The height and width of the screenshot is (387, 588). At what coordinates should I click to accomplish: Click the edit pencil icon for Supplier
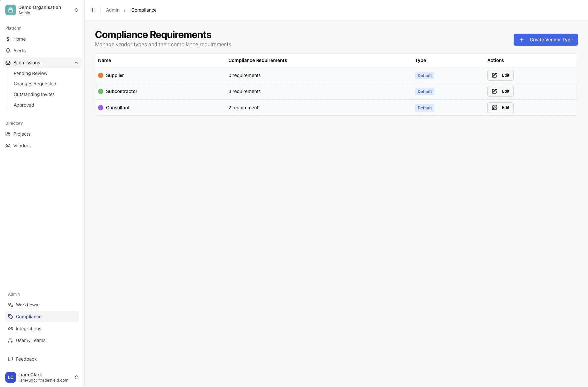494,75
